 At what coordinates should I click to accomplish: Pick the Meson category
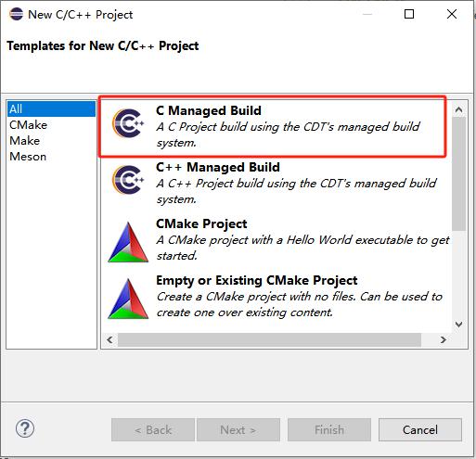(28, 157)
